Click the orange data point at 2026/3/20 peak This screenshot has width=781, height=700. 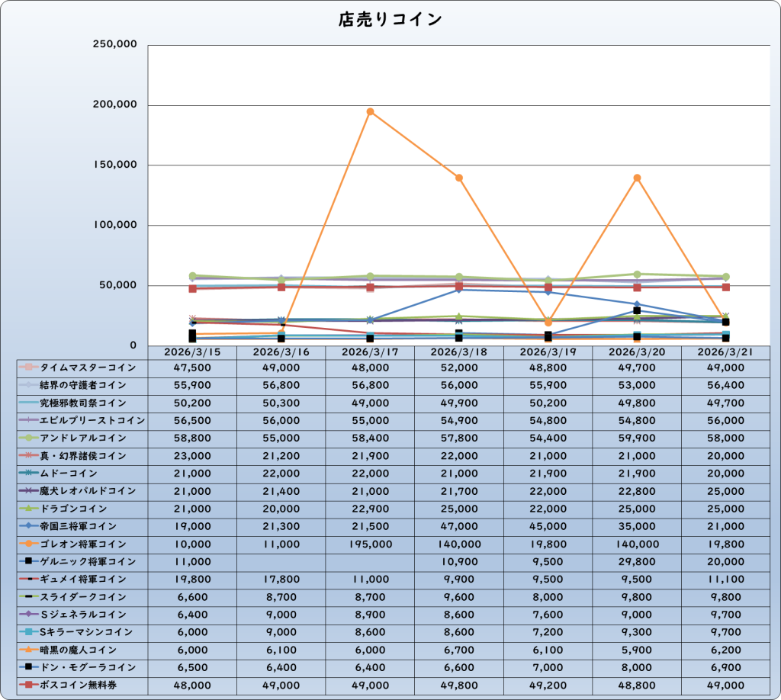637,178
